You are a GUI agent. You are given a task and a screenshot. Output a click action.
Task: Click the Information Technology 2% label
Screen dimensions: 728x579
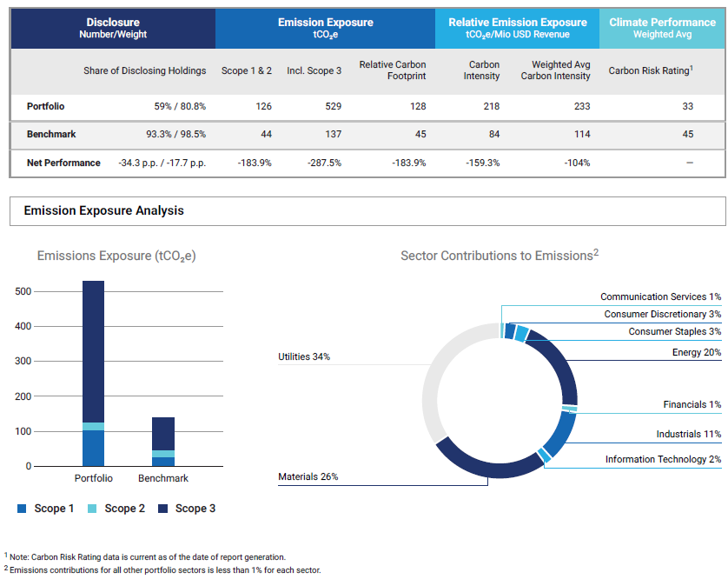[x=663, y=459]
